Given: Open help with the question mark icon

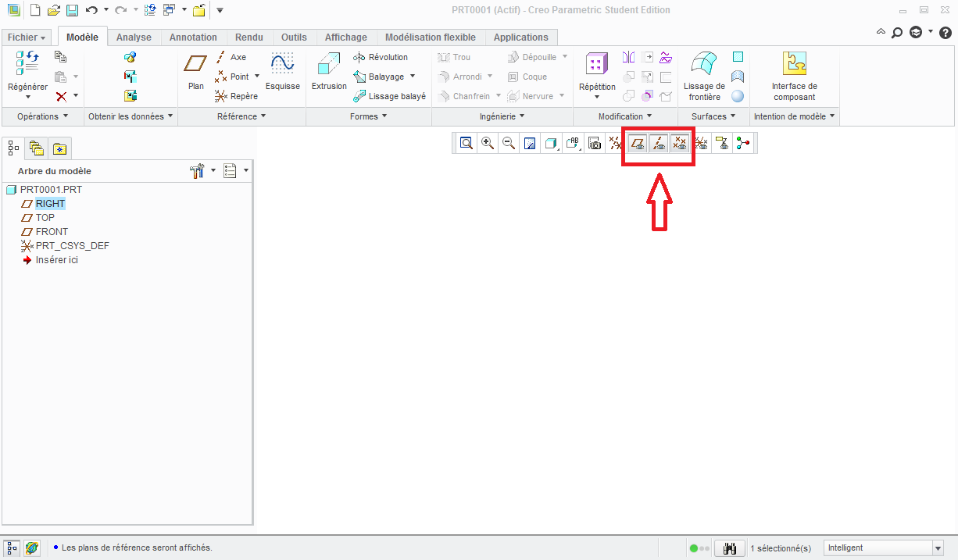Looking at the screenshot, I should (x=945, y=32).
